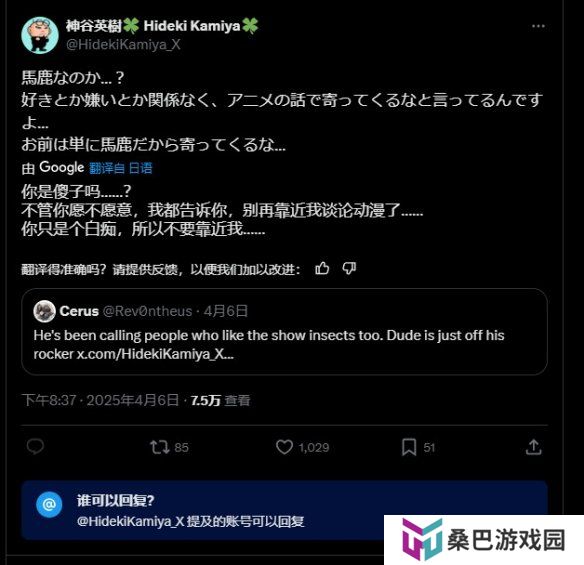Open the @Rev0ntheus handle in quoted tweet

point(147,311)
